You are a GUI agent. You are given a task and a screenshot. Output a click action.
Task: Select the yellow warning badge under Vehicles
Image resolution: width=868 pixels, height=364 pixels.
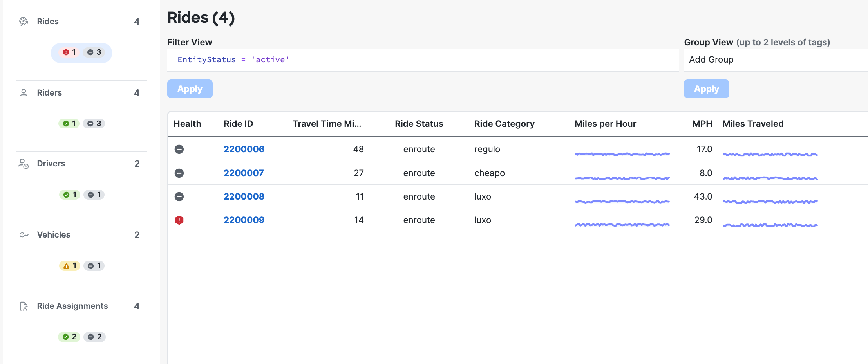tap(70, 266)
